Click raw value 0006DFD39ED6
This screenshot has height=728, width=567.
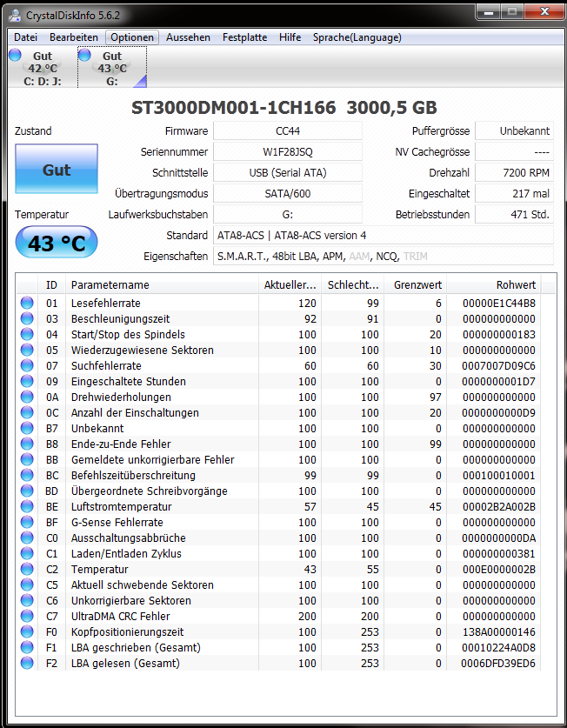(498, 663)
